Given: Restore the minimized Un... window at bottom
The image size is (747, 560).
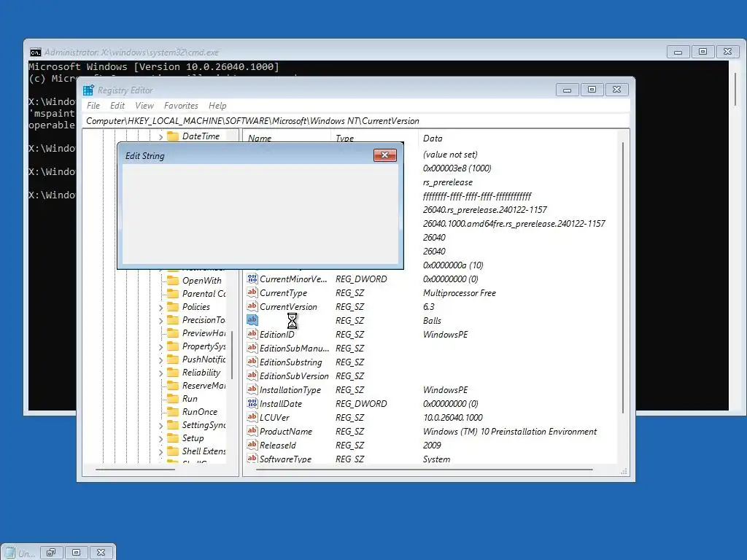Looking at the screenshot, I should [51, 553].
